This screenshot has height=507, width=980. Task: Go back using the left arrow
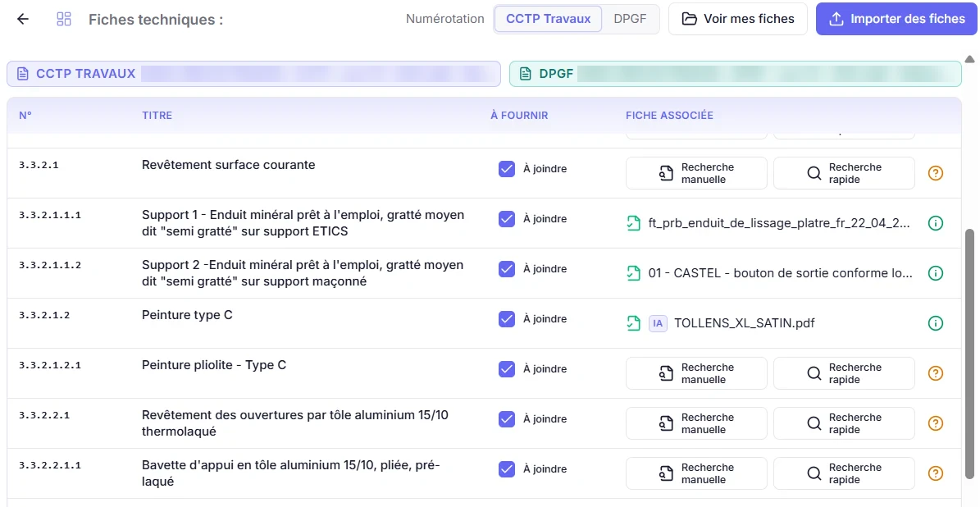click(x=23, y=19)
